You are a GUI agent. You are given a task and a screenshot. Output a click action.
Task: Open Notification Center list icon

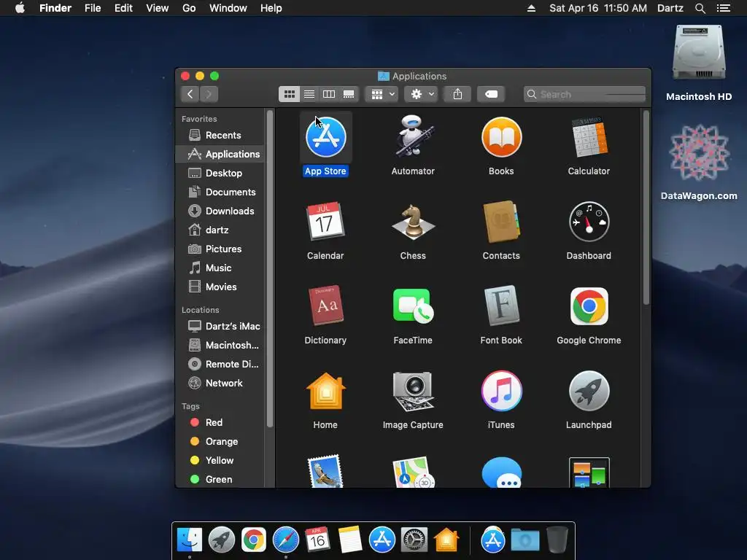(x=723, y=8)
